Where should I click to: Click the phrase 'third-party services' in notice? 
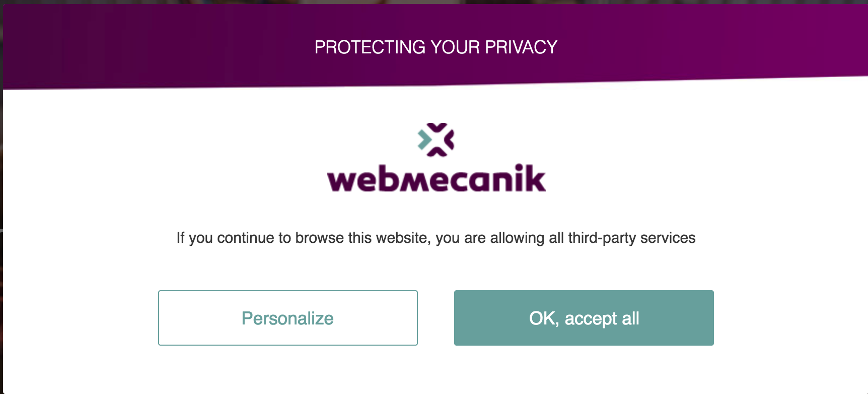click(x=632, y=238)
